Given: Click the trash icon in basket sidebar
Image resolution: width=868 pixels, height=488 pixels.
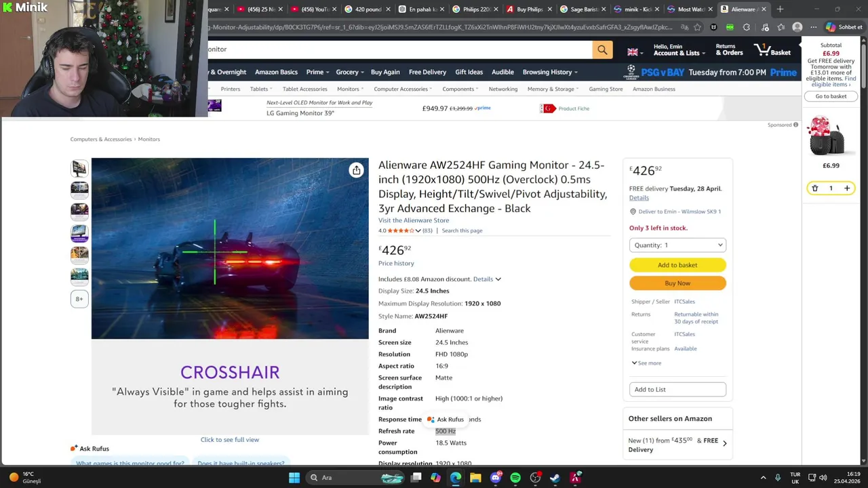Looking at the screenshot, I should click(x=814, y=188).
